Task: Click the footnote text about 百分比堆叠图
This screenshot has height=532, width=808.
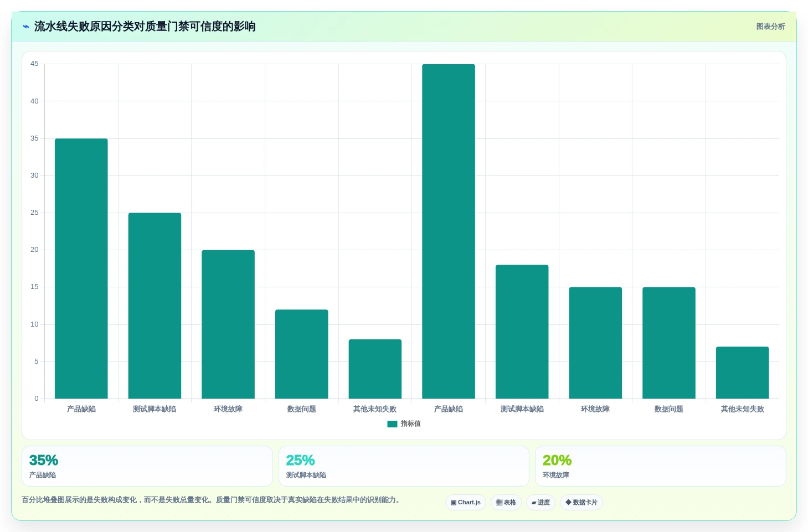Action: click(210, 500)
